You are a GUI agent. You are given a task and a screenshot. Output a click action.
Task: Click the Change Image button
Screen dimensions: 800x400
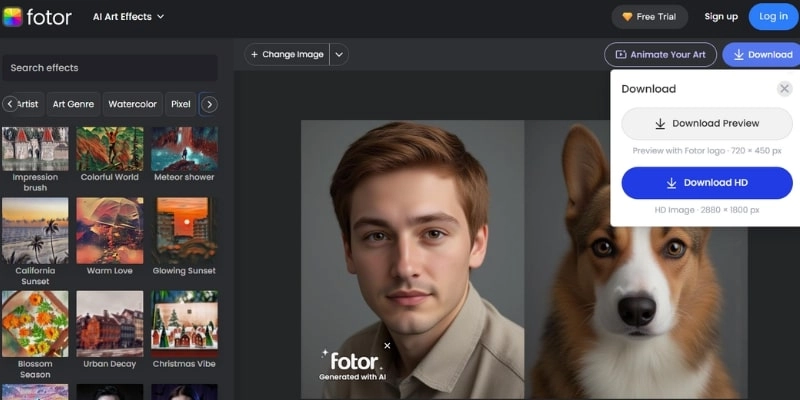click(286, 55)
